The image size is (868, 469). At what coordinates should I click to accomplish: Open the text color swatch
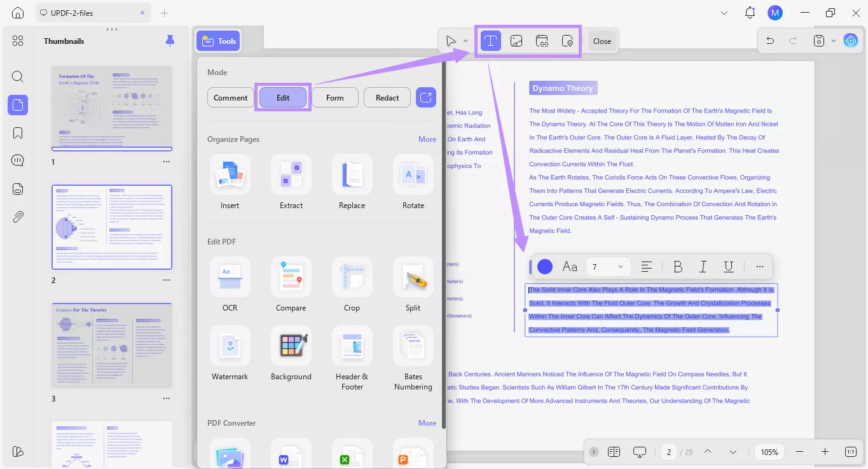pos(544,266)
